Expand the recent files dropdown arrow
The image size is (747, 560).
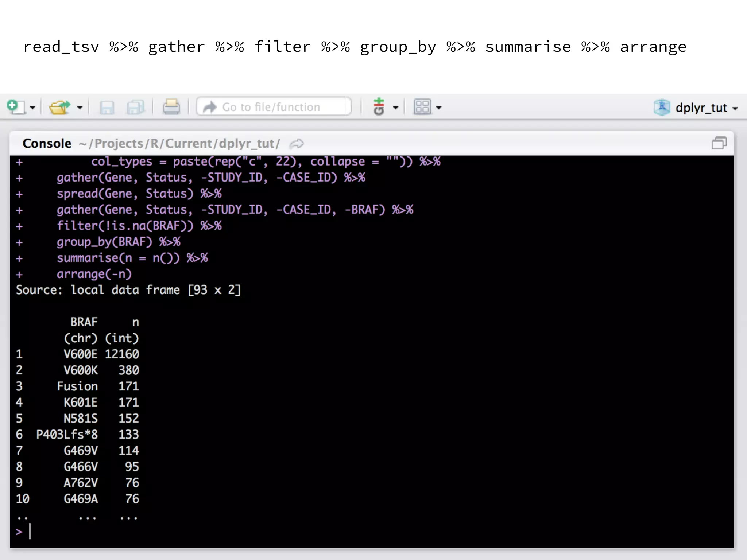tap(80, 108)
